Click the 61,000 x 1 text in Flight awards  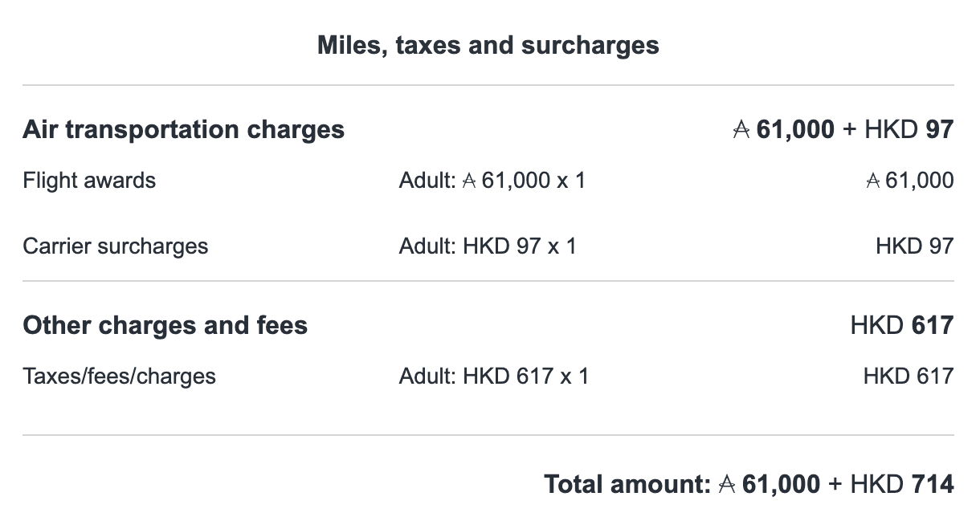pos(533,181)
